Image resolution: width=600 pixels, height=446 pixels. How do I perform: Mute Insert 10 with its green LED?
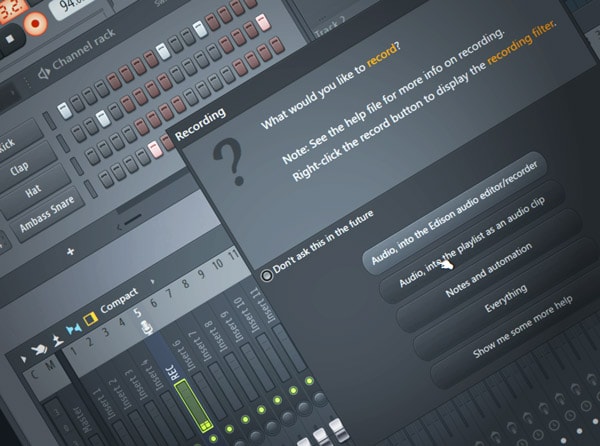pos(293,391)
